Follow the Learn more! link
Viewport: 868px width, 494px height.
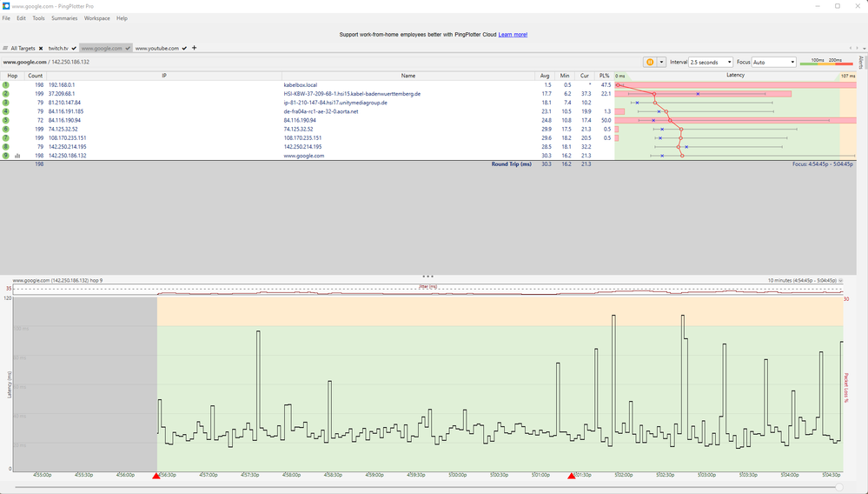(x=513, y=34)
